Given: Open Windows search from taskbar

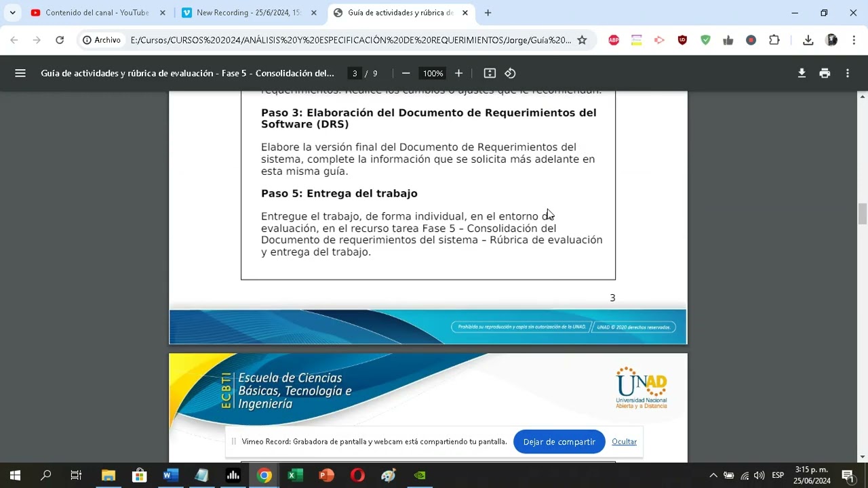Looking at the screenshot, I should (45, 475).
